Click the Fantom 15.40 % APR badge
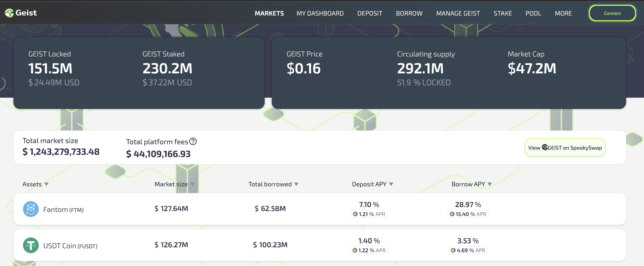The width and height of the screenshot is (644, 266). tap(468, 214)
